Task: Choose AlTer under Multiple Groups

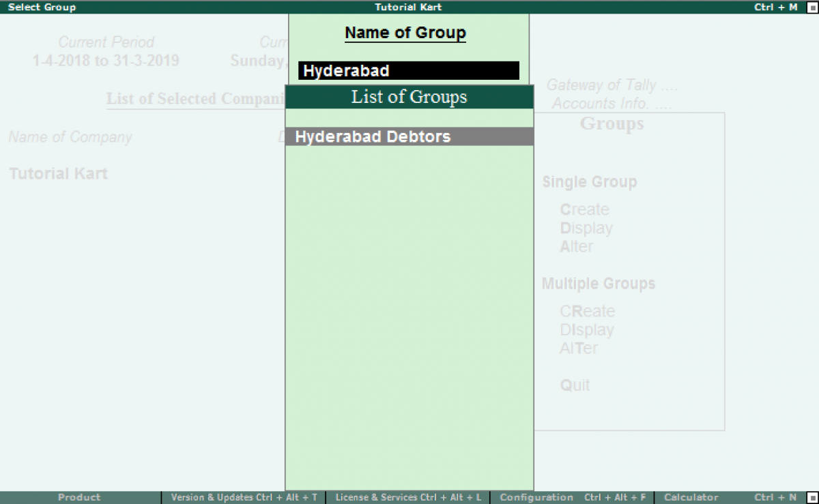Action: pyautogui.click(x=578, y=348)
